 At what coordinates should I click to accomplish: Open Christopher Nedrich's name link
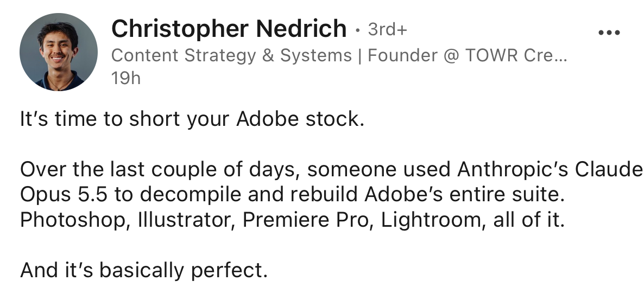229,29
